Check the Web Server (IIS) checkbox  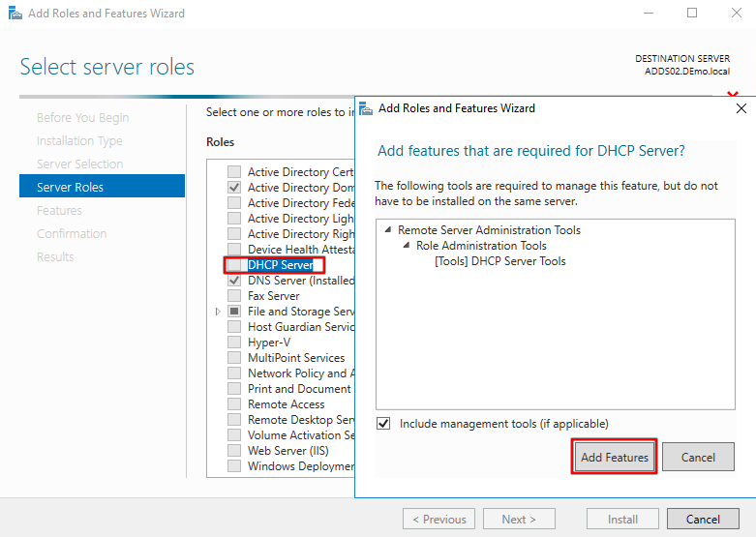pos(234,450)
